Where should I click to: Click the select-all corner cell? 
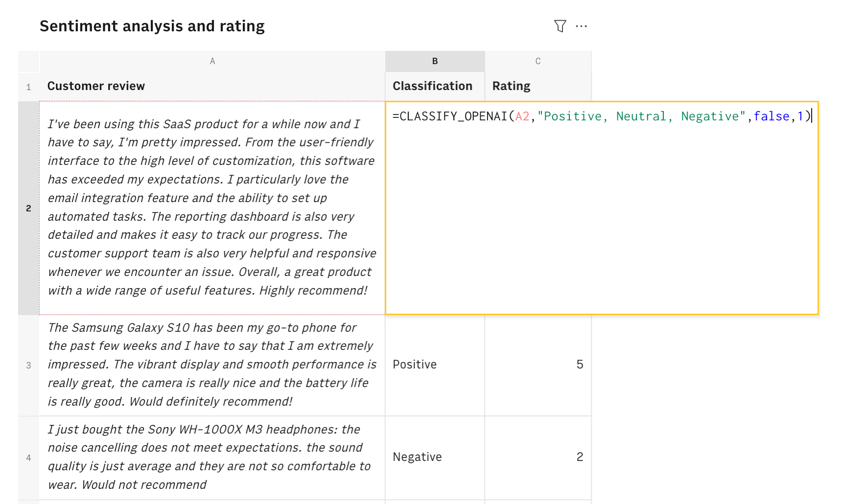pyautogui.click(x=28, y=61)
